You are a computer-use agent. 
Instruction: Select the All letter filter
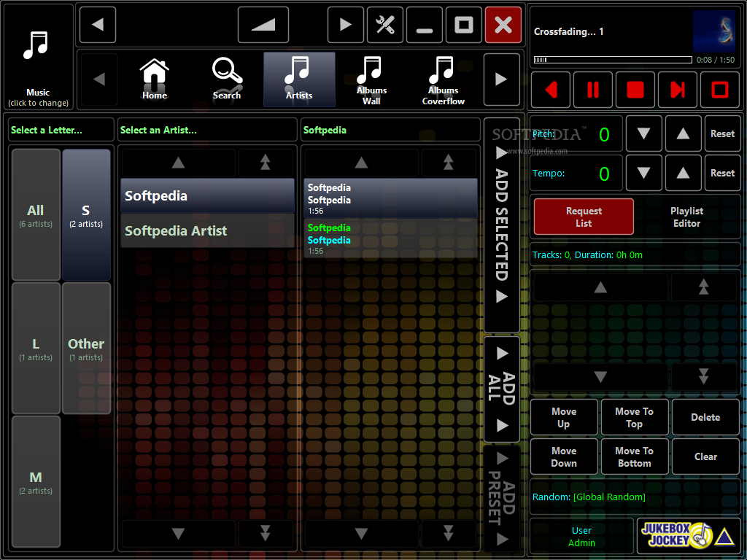[36, 215]
